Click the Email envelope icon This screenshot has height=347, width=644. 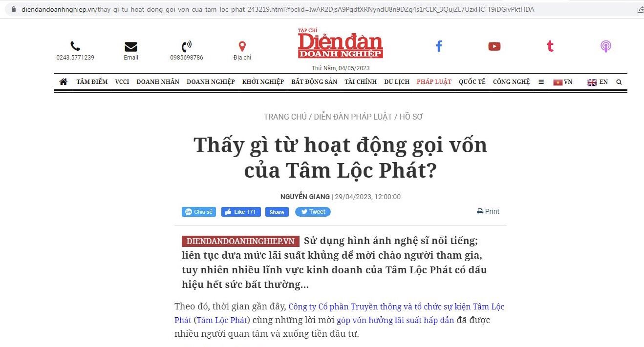click(x=131, y=47)
